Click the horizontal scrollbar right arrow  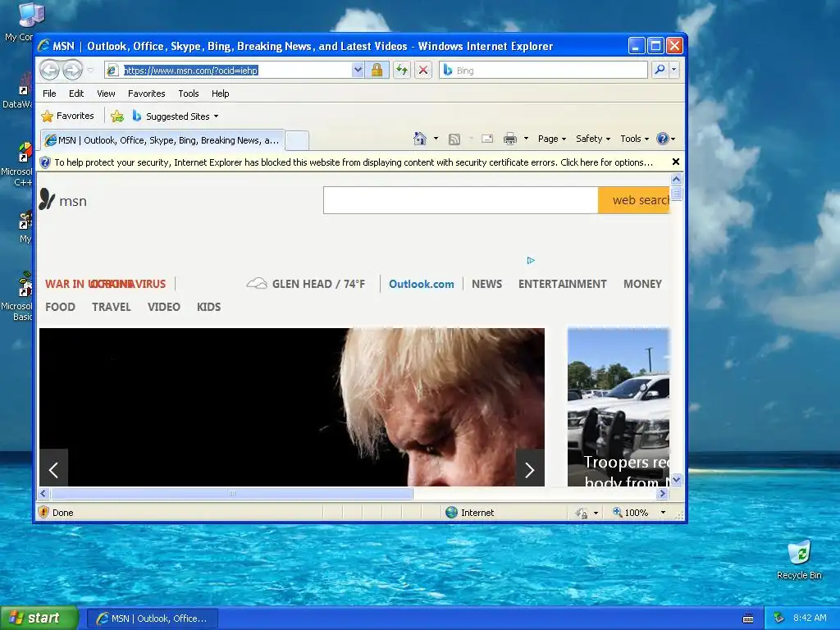[x=663, y=493]
